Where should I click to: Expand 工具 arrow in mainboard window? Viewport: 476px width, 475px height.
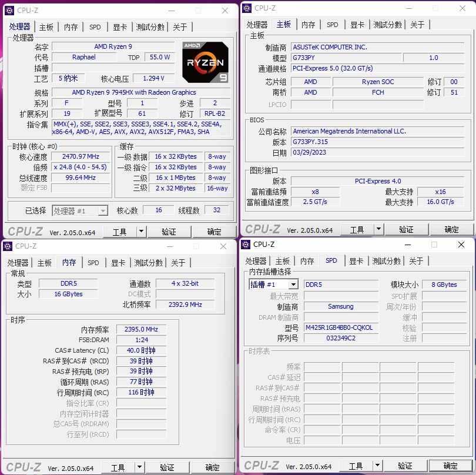click(x=378, y=229)
